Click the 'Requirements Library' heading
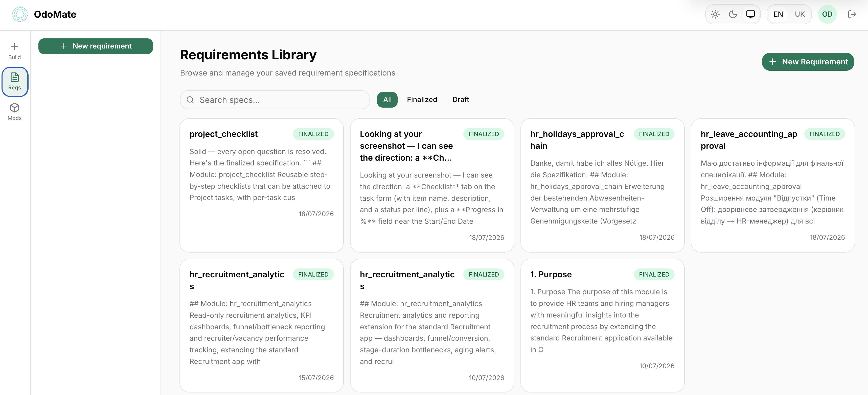Viewport: 868px width, 395px height. (x=248, y=55)
